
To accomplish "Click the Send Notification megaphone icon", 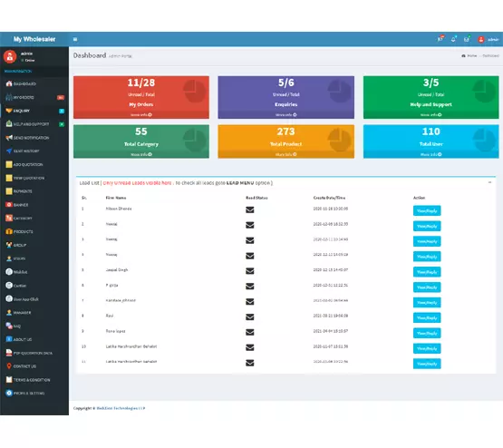I will click(x=9, y=138).
